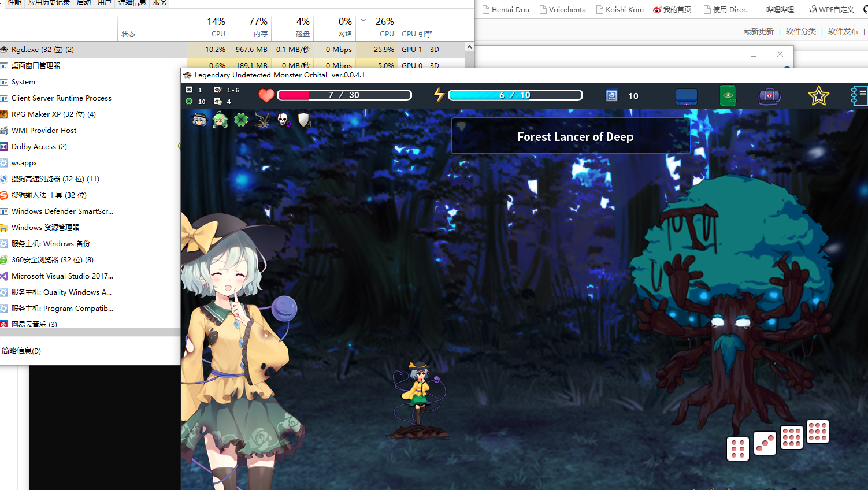
Task: Click the crossed weapons status icon
Action: tap(262, 120)
